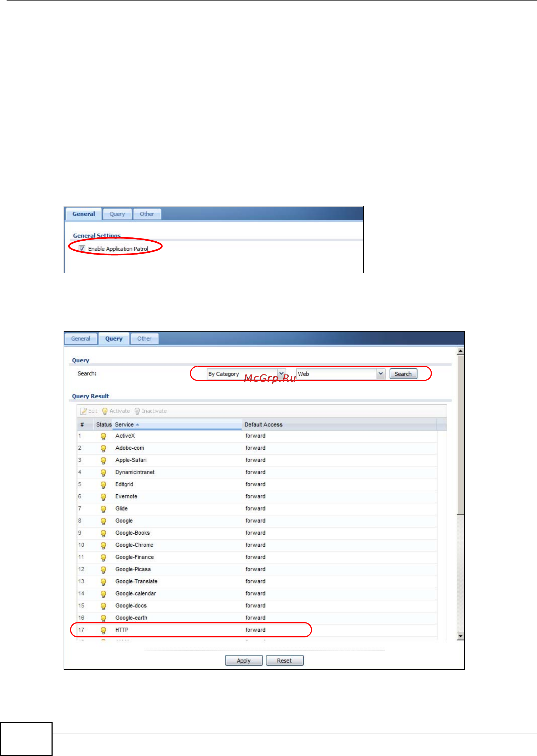The width and height of the screenshot is (537, 756).
Task: Click status bulb icon for Google-Picasa row
Action: (x=103, y=570)
